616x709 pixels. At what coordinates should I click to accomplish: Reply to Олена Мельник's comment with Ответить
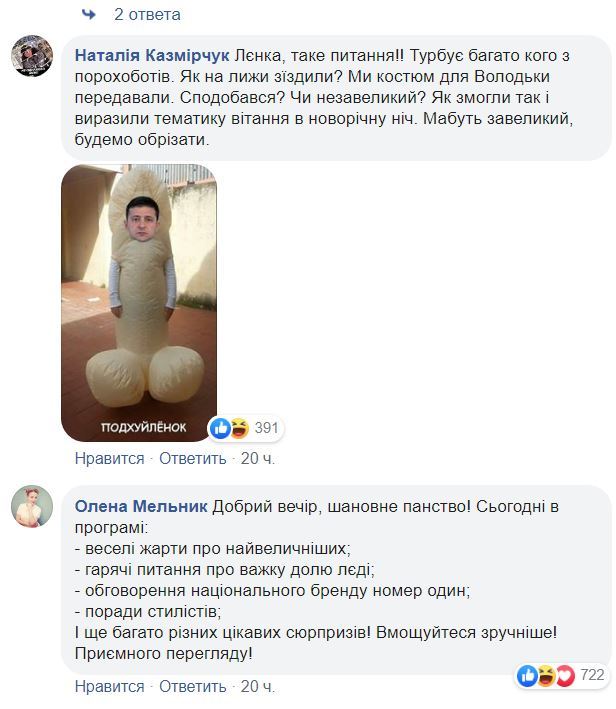click(193, 686)
